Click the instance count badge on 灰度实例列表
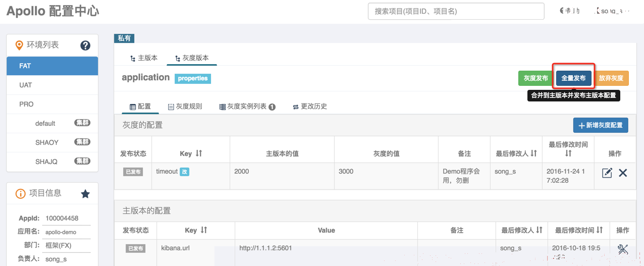This screenshot has width=644, height=266. pyautogui.click(x=272, y=107)
